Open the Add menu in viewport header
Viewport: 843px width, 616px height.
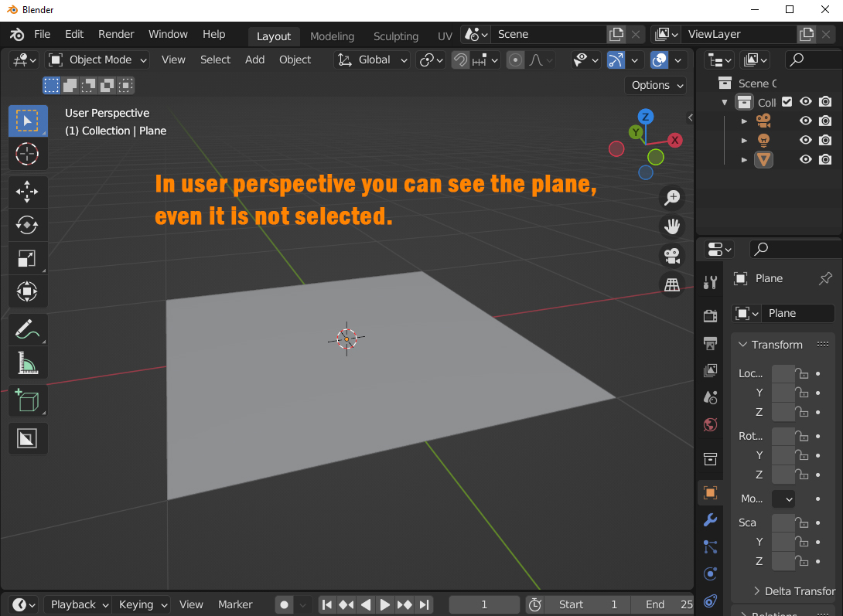point(255,60)
